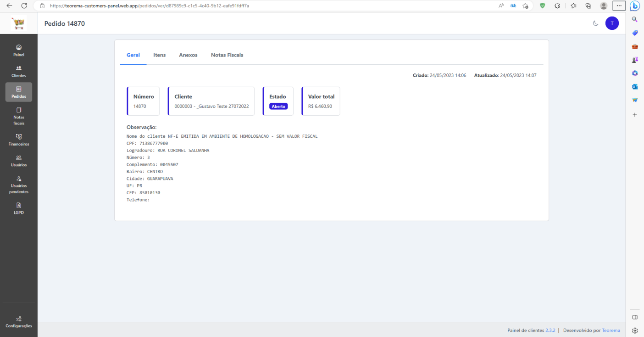Click the Aberto status badge
This screenshot has width=644, height=337.
pyautogui.click(x=278, y=106)
